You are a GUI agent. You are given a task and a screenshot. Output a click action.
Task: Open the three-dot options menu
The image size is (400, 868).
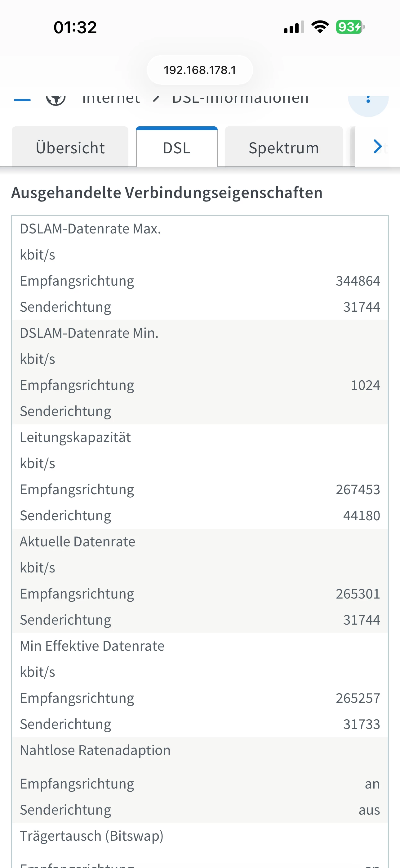[368, 100]
